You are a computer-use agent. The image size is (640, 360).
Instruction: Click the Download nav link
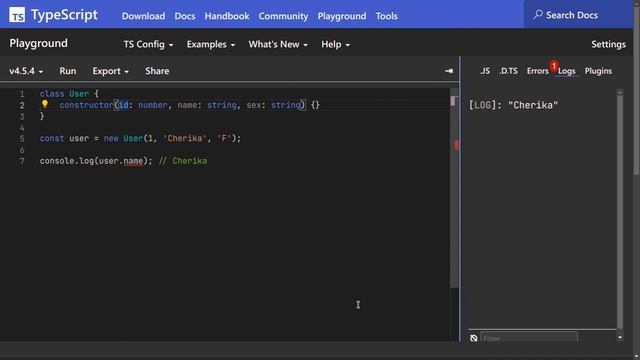pos(143,16)
